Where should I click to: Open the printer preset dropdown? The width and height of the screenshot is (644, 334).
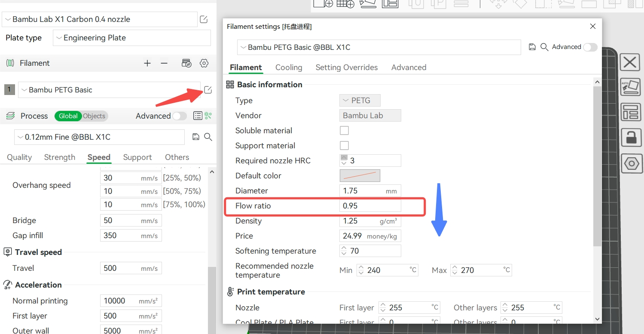click(100, 19)
